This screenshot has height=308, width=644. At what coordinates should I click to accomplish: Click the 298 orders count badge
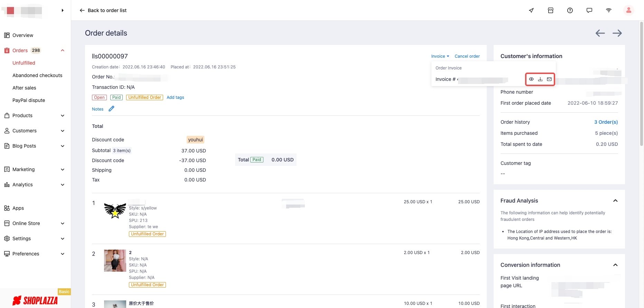point(36,50)
